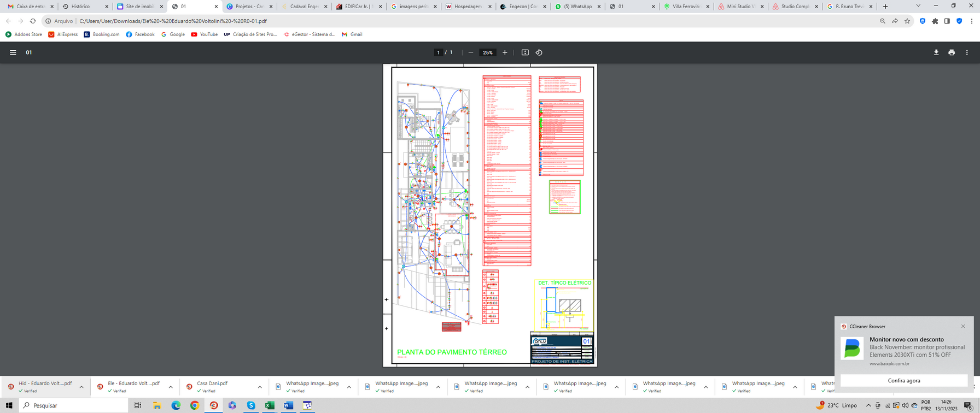980x413 pixels.
Task: Open PDF viewer more actions menu
Action: tap(967, 52)
